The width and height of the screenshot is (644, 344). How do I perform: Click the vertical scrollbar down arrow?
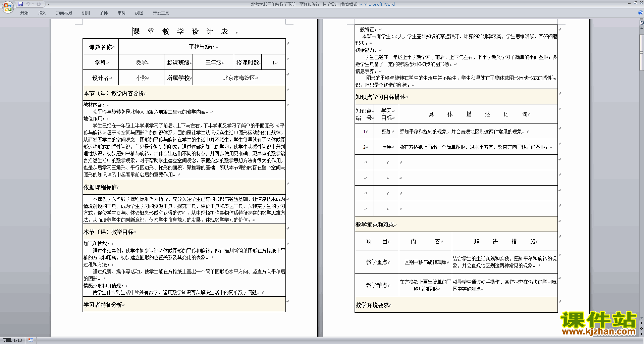coord(642,318)
